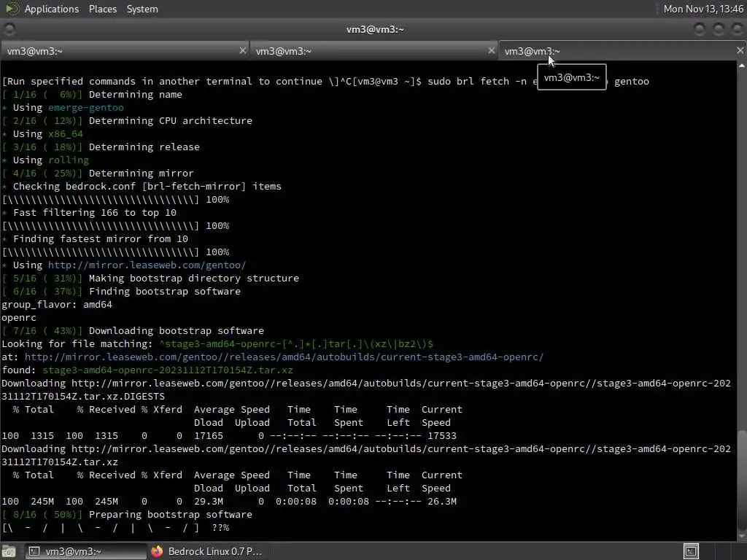Close the terminal window
Image resolution: width=747 pixels, height=560 pixels.
pyautogui.click(x=737, y=29)
